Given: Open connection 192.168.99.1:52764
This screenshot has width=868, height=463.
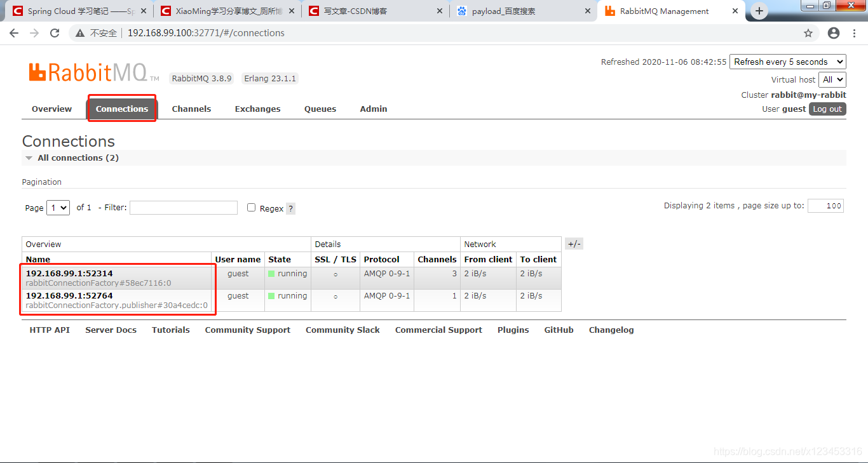Looking at the screenshot, I should 69,296.
